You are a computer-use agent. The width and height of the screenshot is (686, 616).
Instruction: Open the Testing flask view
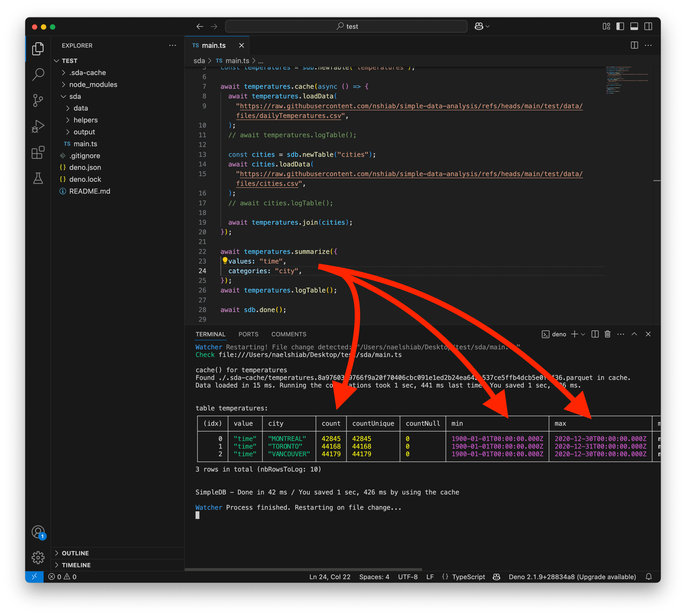pos(38,178)
